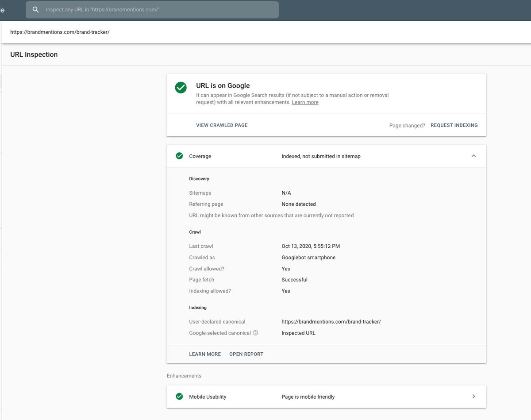This screenshot has width=531, height=420.
Task: Select the inspected URL brandmentions.com/brand-tracker/ at top
Action: (60, 32)
